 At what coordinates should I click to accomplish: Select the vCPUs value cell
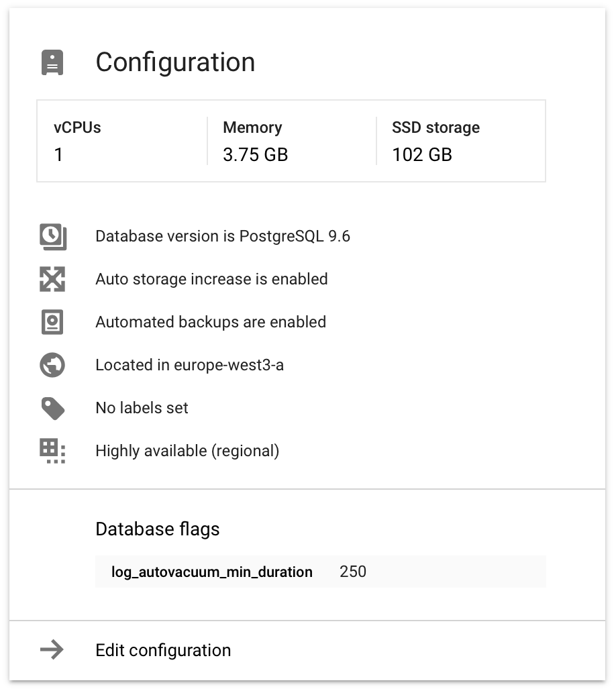pos(58,154)
